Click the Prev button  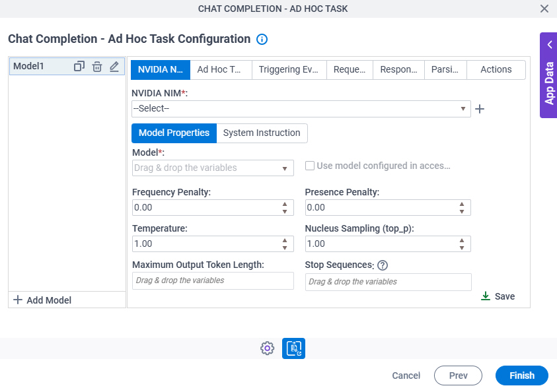[458, 376]
